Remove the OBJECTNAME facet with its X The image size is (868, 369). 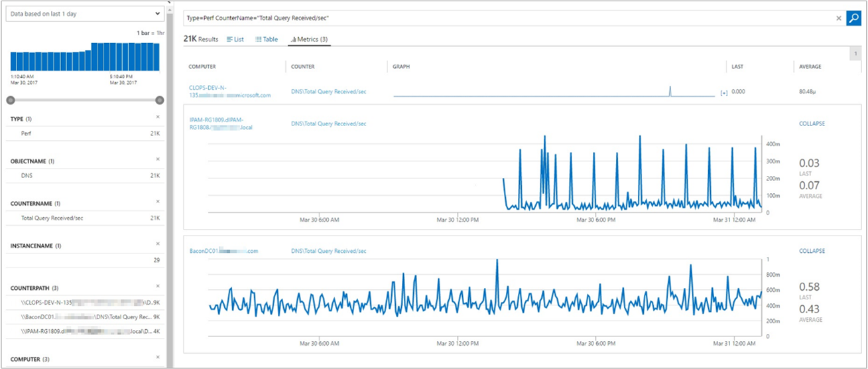(158, 159)
